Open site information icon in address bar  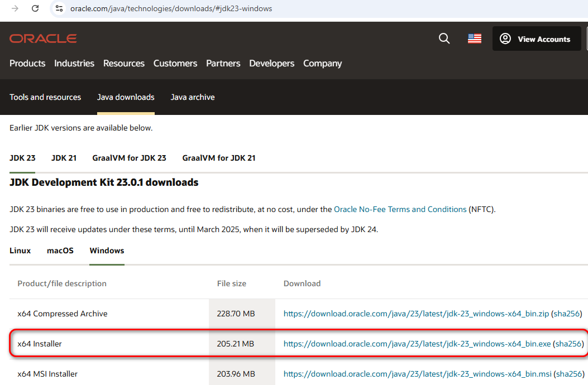[59, 8]
